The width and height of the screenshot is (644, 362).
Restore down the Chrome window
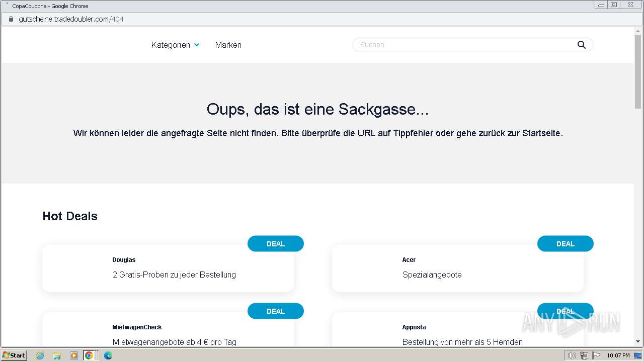coord(614,5)
